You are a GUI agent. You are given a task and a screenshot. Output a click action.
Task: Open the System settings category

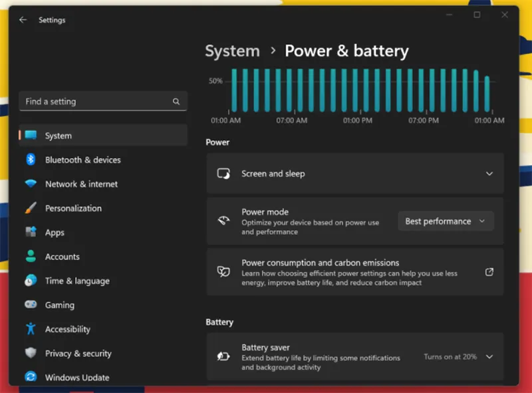[x=103, y=135]
